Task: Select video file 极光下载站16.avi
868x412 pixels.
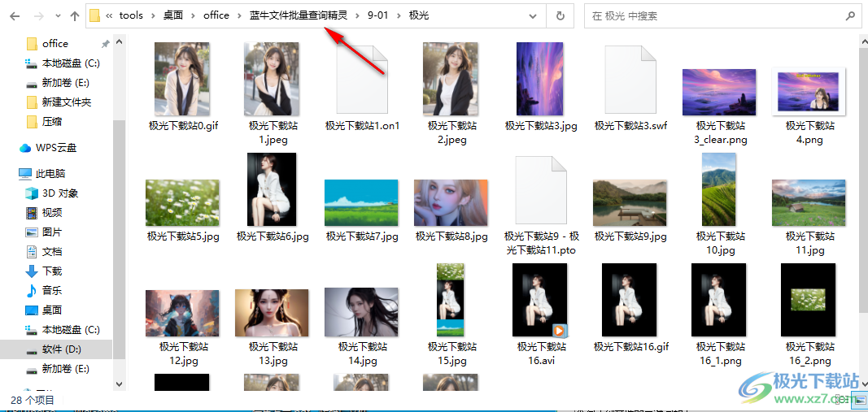Action: pyautogui.click(x=542, y=315)
